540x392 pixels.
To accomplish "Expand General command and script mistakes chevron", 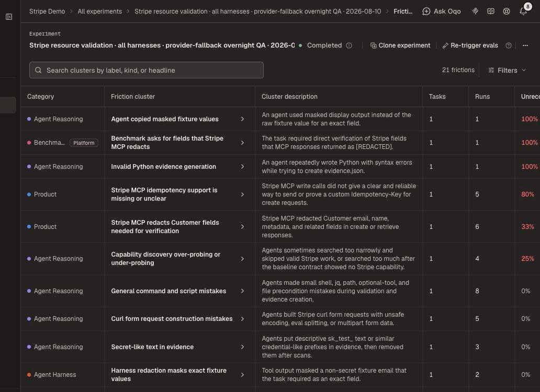I will tap(242, 291).
